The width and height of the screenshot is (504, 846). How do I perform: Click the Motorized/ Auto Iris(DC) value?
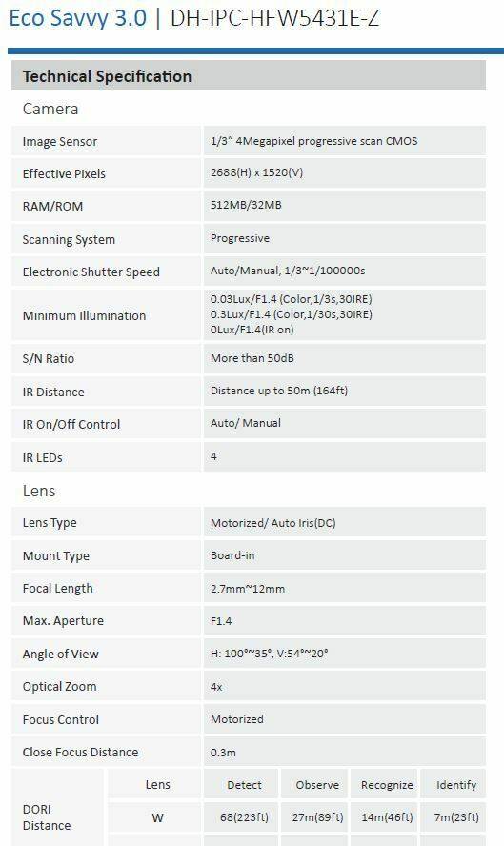273,523
